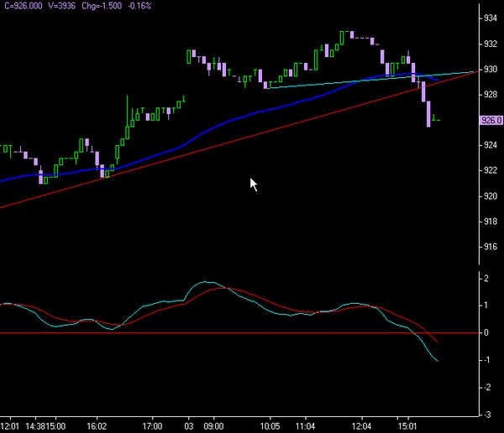Click the 15:01 time axis label
Viewport: 504px width, 433px height.
point(407,426)
